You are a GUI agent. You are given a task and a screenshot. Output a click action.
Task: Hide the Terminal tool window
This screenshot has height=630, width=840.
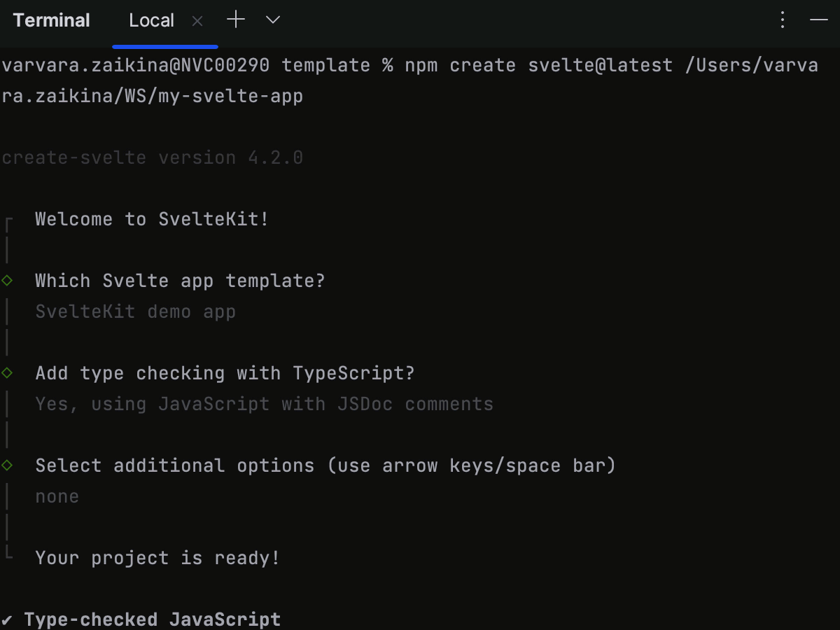coord(819,20)
